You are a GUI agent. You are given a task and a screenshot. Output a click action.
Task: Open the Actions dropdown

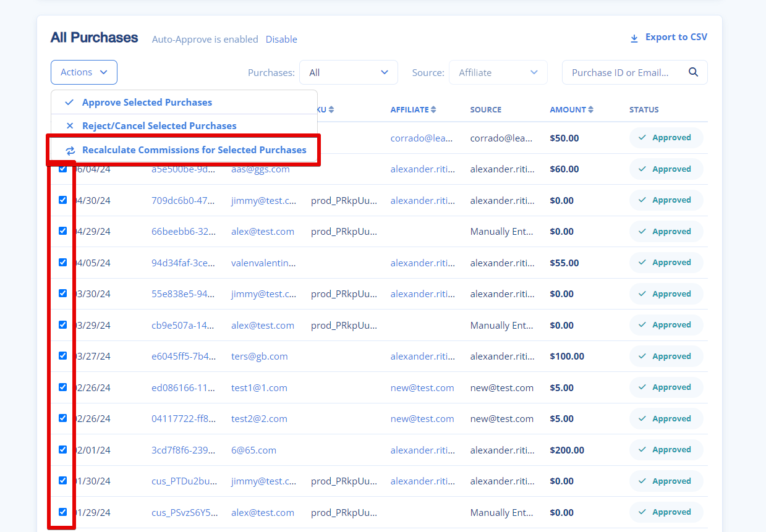(83, 72)
